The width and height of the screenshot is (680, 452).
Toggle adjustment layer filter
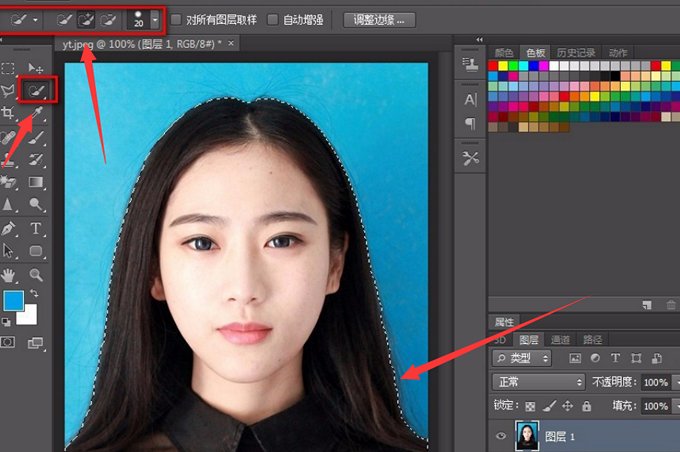click(595, 358)
